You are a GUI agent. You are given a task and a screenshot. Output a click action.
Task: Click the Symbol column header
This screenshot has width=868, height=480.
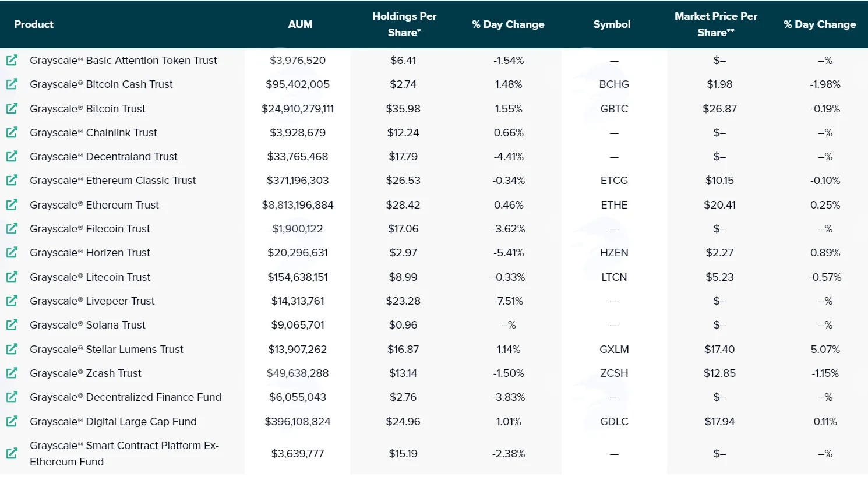coord(612,24)
